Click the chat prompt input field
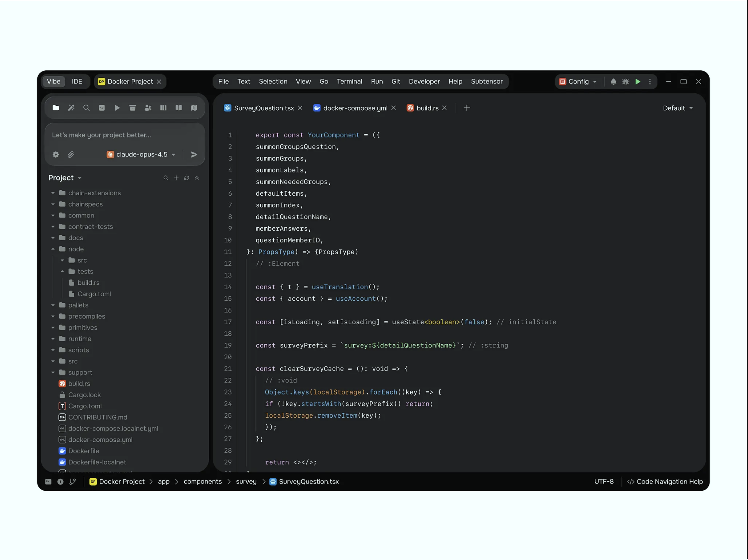The height and width of the screenshot is (560, 748). (x=125, y=135)
